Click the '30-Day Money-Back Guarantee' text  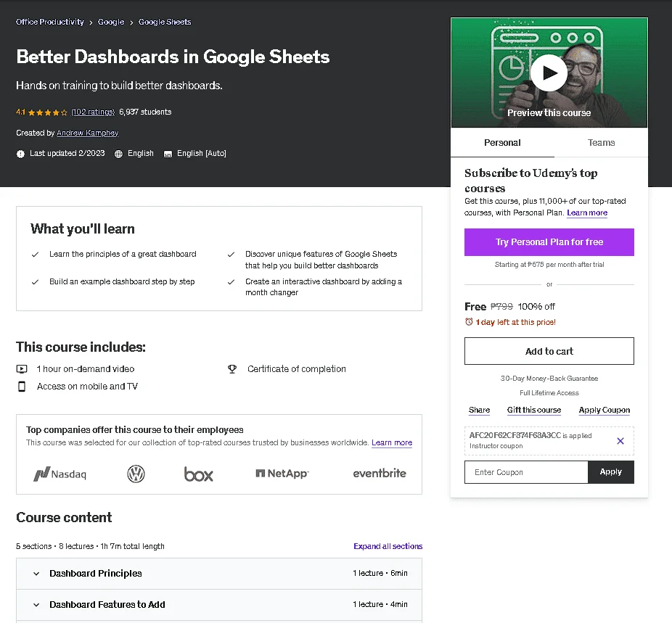point(549,379)
